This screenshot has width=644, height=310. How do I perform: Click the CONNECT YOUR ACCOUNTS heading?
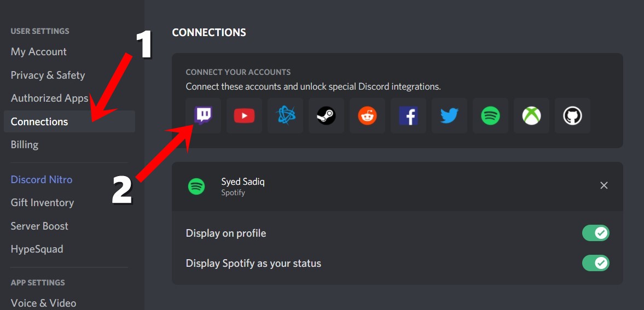point(238,72)
